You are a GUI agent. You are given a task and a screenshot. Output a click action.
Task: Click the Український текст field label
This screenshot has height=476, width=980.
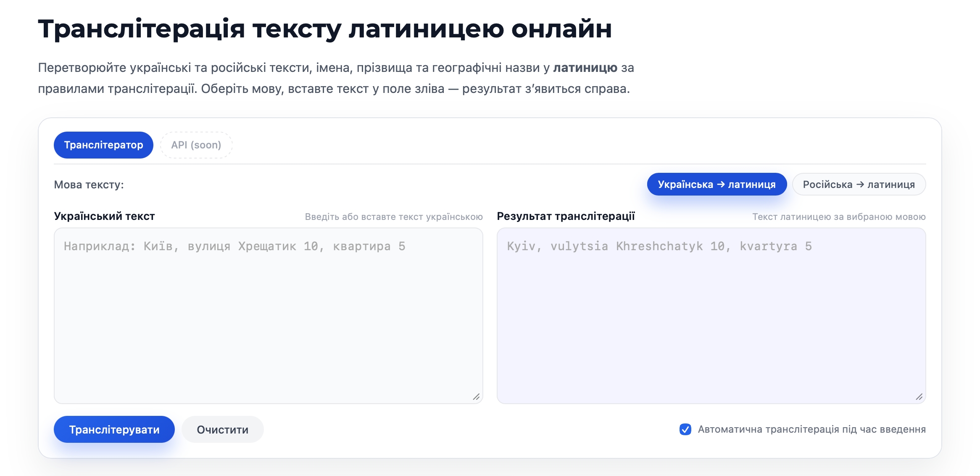104,216
